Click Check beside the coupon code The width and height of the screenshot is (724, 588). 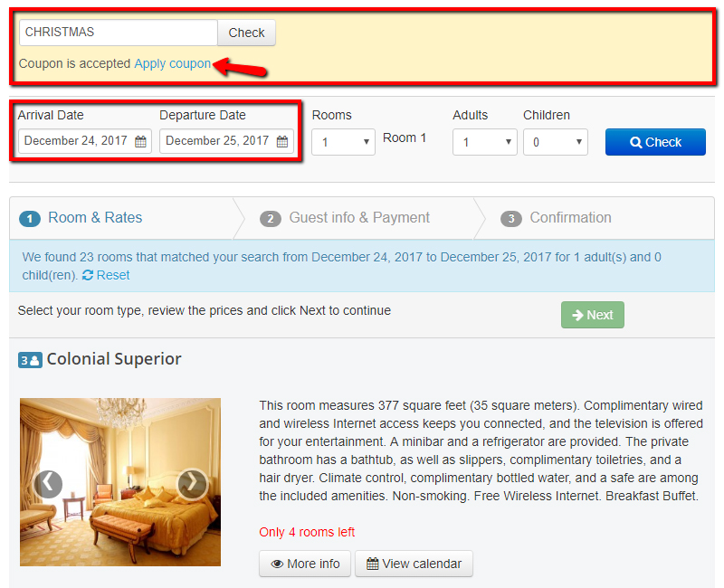246,33
